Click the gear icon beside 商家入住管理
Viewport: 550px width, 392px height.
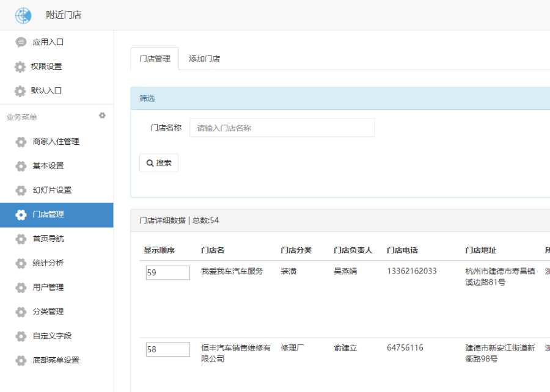tap(21, 142)
